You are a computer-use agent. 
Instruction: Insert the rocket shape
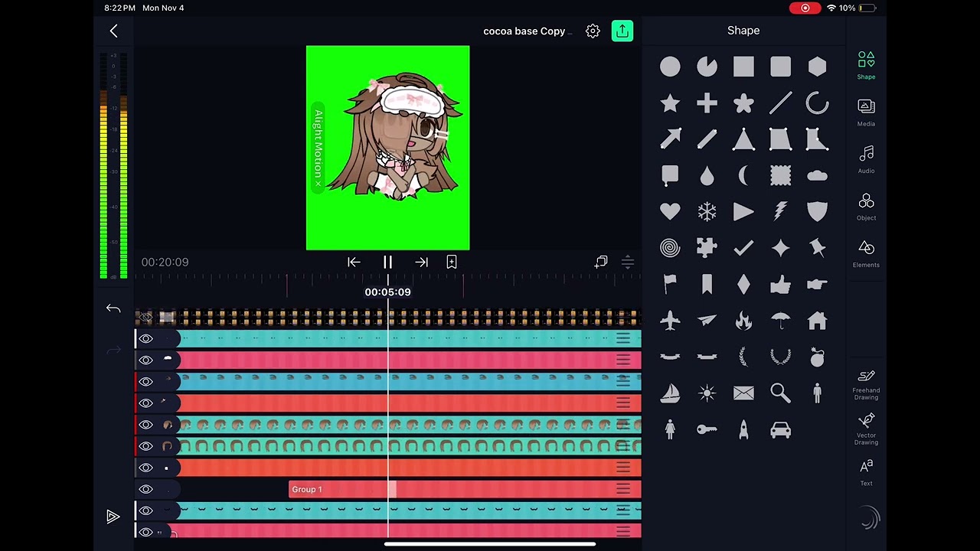pos(743,430)
